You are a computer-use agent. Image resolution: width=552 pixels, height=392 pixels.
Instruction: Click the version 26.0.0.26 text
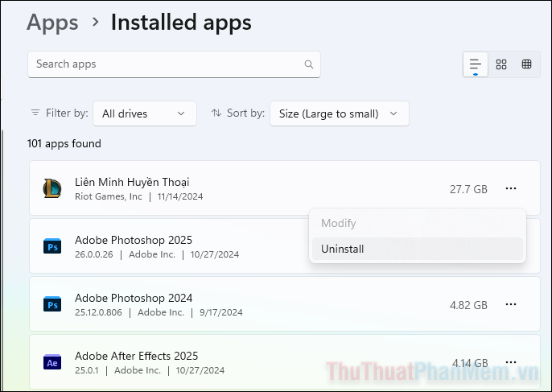(94, 254)
